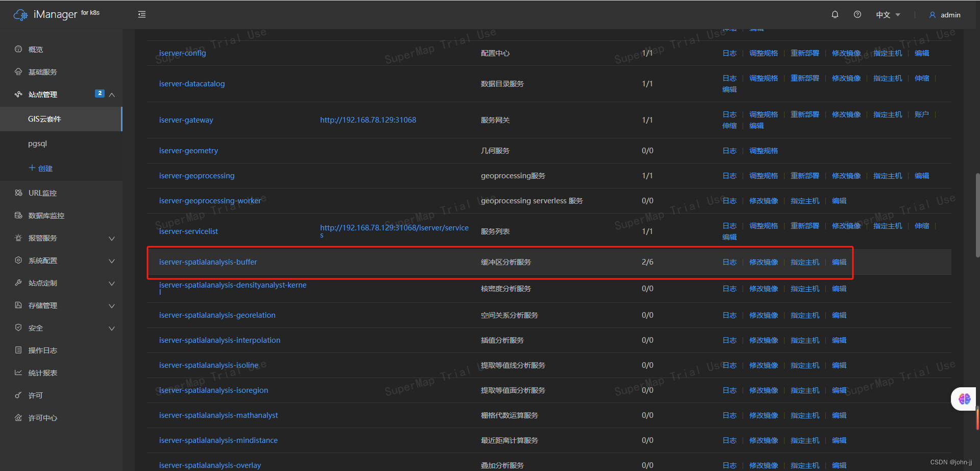This screenshot has width=980, height=471.
Task: Click the 许可中心 sidebar icon
Action: 18,417
